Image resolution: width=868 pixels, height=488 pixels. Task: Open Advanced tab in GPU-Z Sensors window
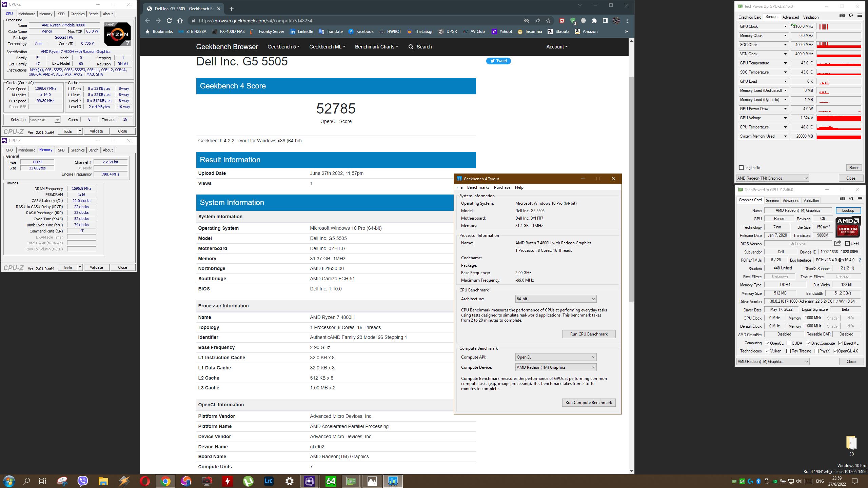[x=791, y=17]
